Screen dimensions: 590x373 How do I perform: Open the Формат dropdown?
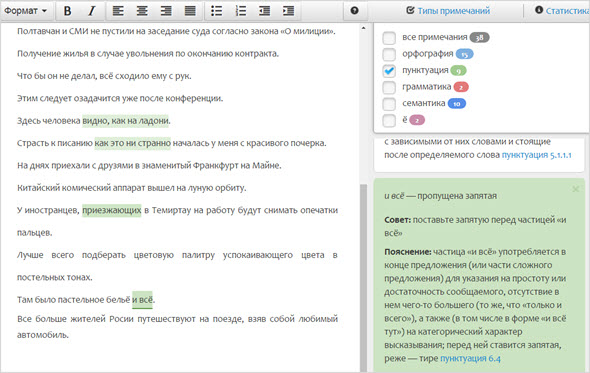tap(26, 11)
